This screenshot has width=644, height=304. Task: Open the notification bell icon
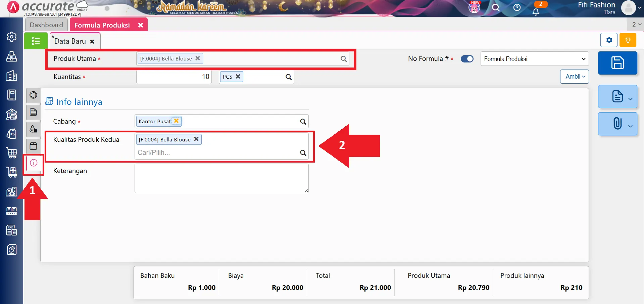point(536,11)
